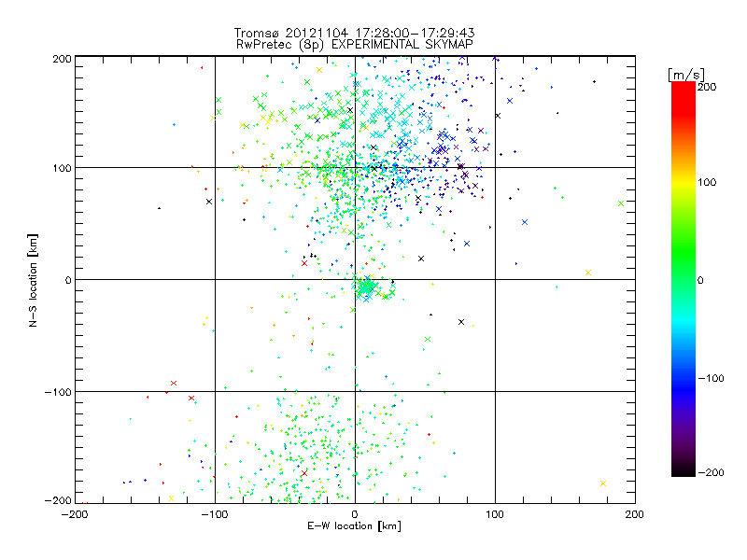Click the title line with Tromsø date and time

point(354,33)
